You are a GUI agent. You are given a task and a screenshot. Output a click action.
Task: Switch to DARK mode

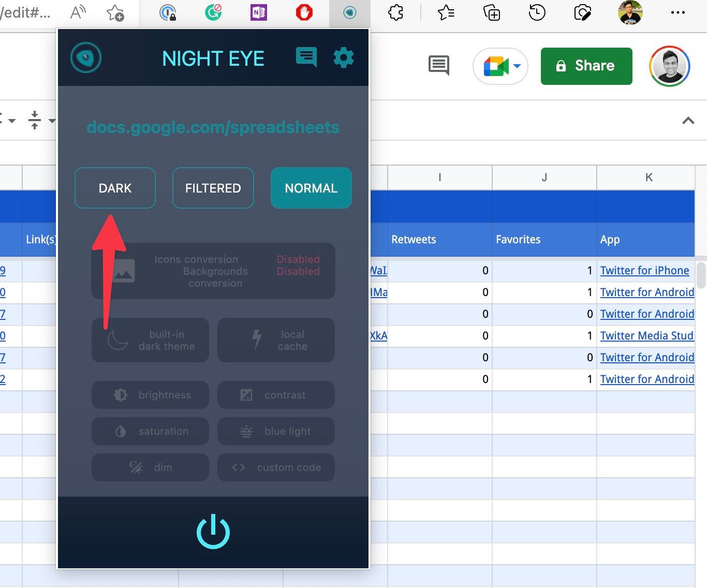[x=115, y=188]
